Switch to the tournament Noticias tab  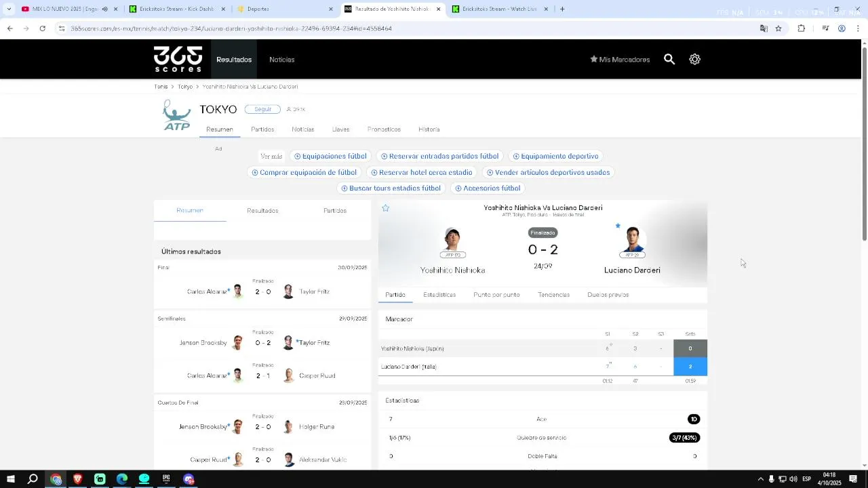click(x=303, y=129)
